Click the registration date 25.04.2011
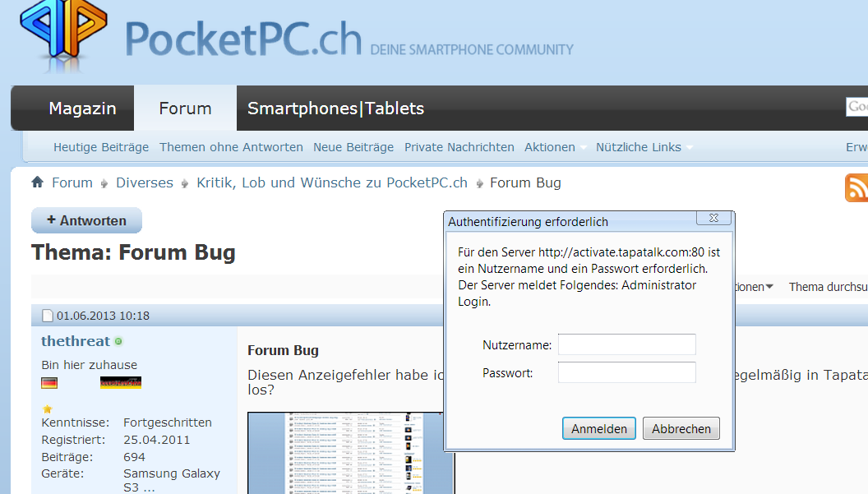The width and height of the screenshot is (868, 494). (x=157, y=440)
